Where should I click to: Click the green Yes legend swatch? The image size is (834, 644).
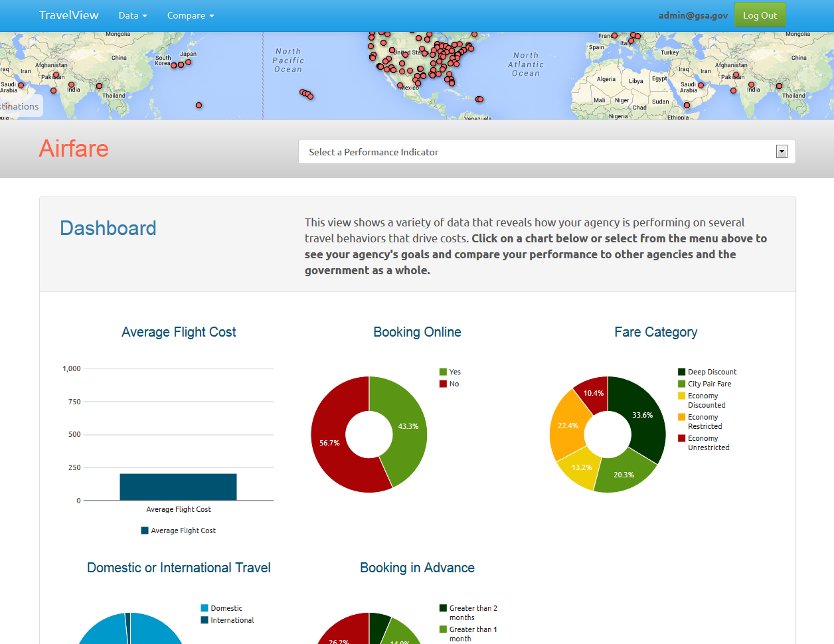pos(443,372)
